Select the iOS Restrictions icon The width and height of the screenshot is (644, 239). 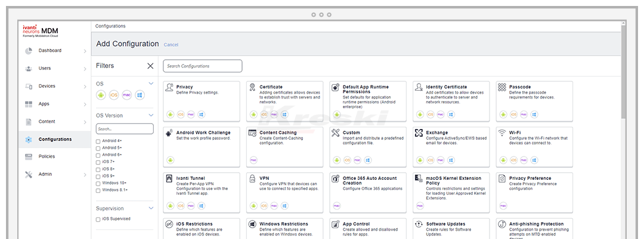[169, 224]
